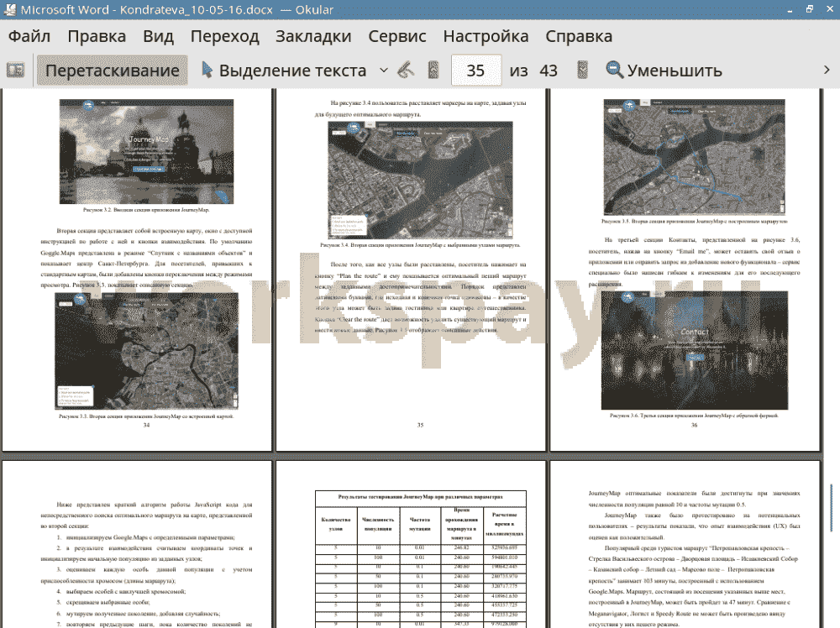The height and width of the screenshot is (628, 840).
Task: Toggle the navigation sidebar panel icon
Action: pyautogui.click(x=15, y=71)
